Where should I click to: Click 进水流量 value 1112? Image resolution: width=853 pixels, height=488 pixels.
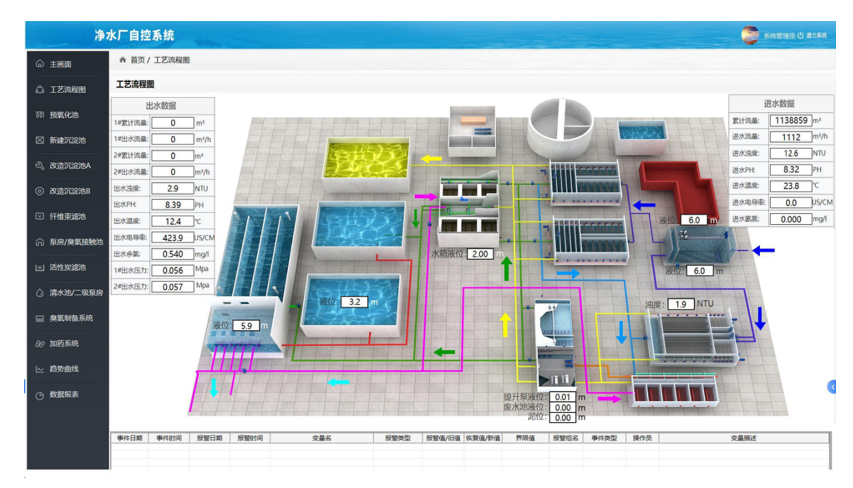pyautogui.click(x=791, y=137)
